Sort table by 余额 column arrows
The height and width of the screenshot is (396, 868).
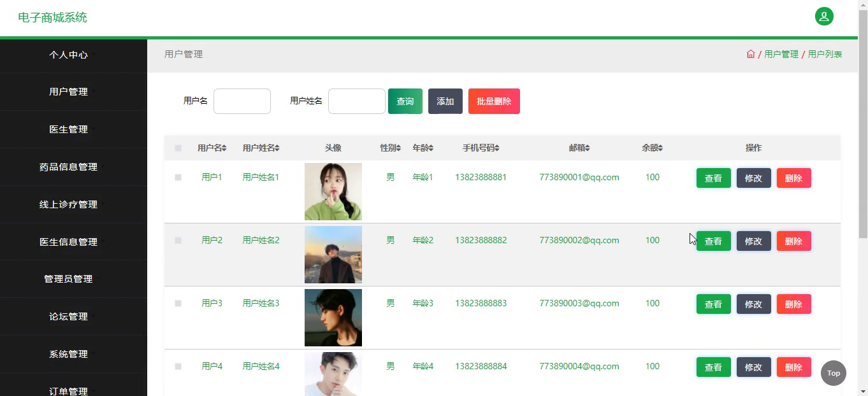click(x=660, y=148)
